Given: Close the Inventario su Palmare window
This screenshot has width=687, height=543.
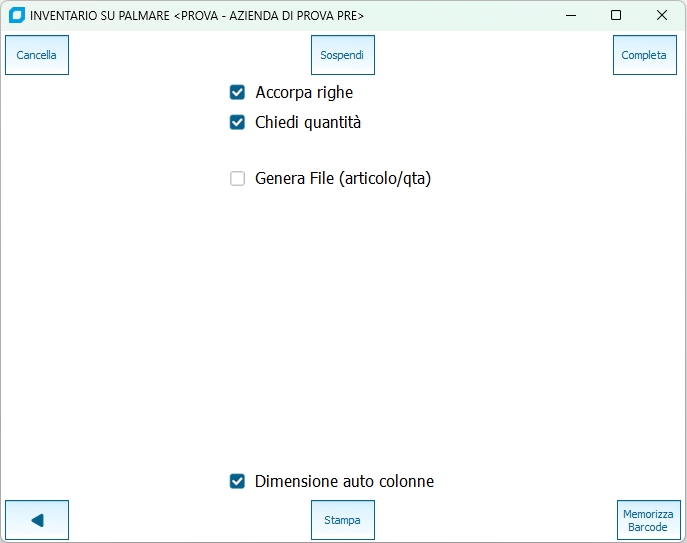Looking at the screenshot, I should (662, 16).
